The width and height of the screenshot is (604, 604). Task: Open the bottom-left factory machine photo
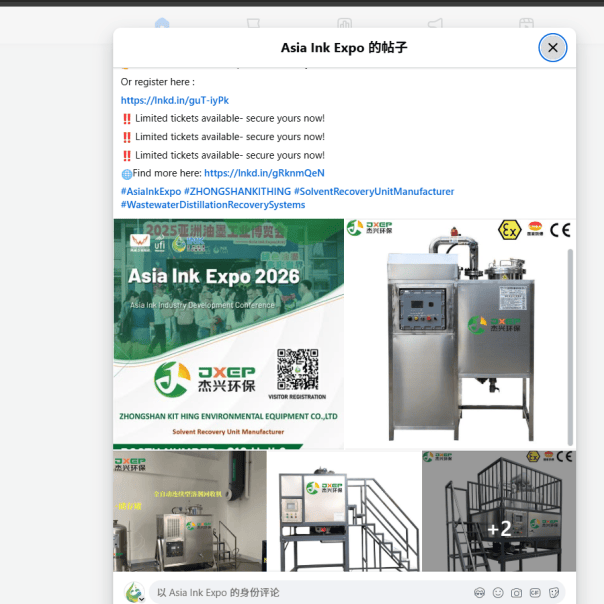(x=190, y=511)
